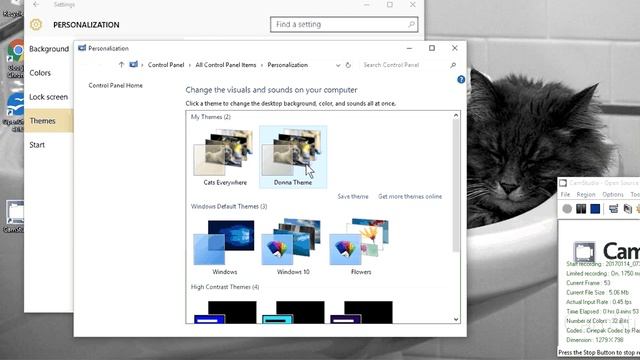This screenshot has height=360, width=640.
Task: Go back in Settings window
Action: pyautogui.click(x=36, y=4)
